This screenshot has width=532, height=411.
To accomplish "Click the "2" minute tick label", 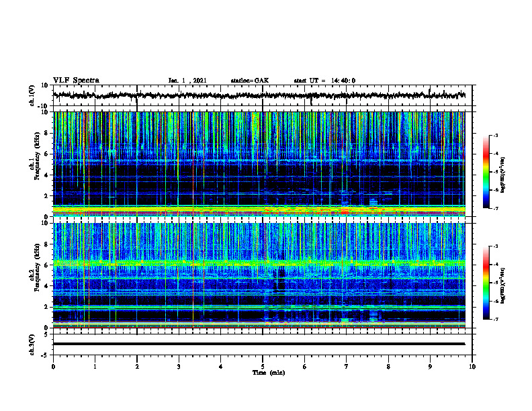I will pyautogui.click(x=137, y=367).
